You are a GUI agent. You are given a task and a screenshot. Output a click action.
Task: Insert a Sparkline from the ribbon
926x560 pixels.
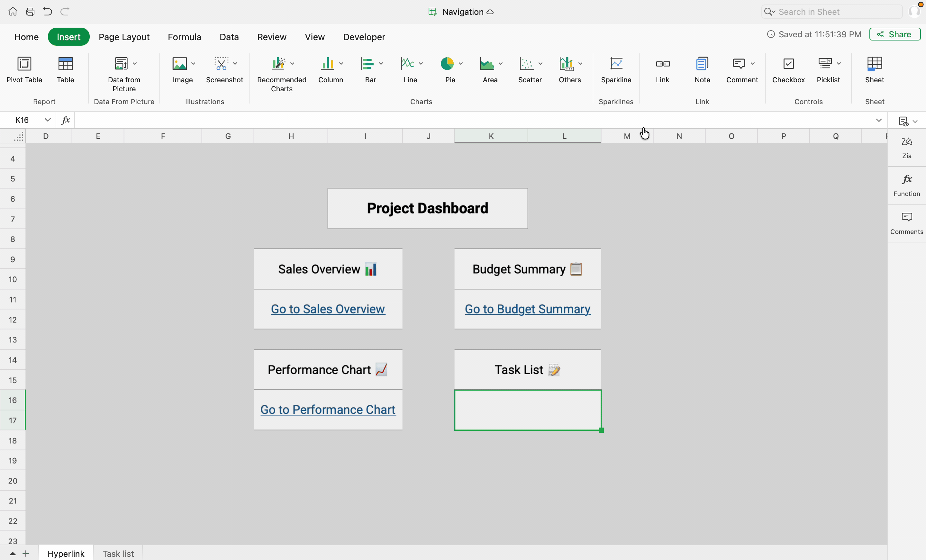click(616, 64)
